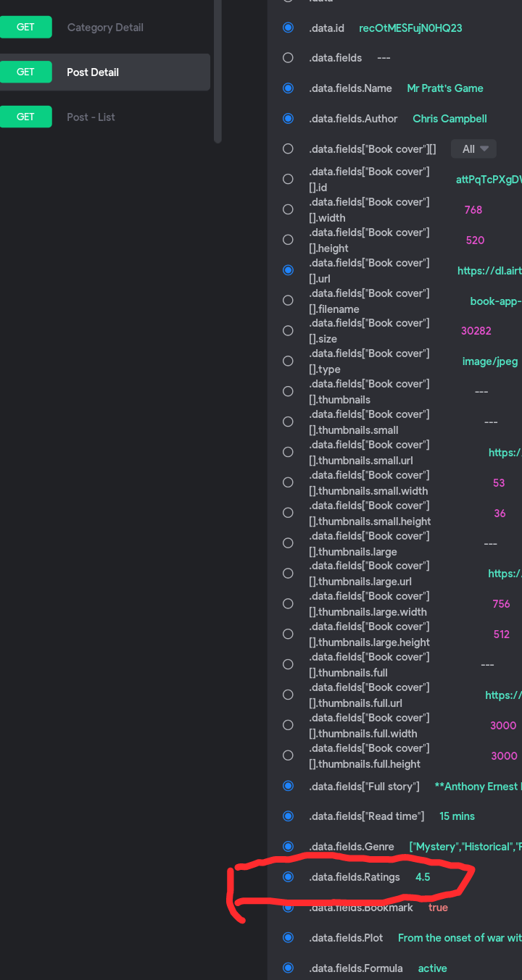522x980 pixels.
Task: Select the thumbnails.large.url radio button
Action: (288, 573)
